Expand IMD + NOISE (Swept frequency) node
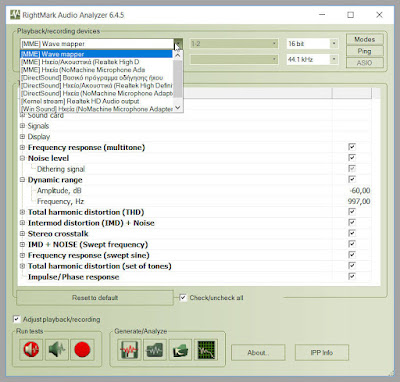The width and height of the screenshot is (400, 382). tap(22, 244)
